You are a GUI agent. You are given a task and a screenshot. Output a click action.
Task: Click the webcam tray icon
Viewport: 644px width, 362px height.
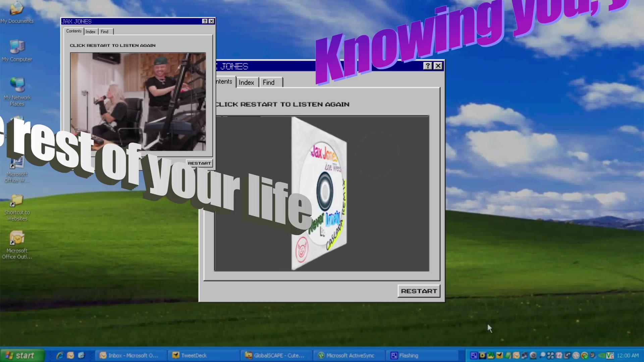[x=533, y=355]
